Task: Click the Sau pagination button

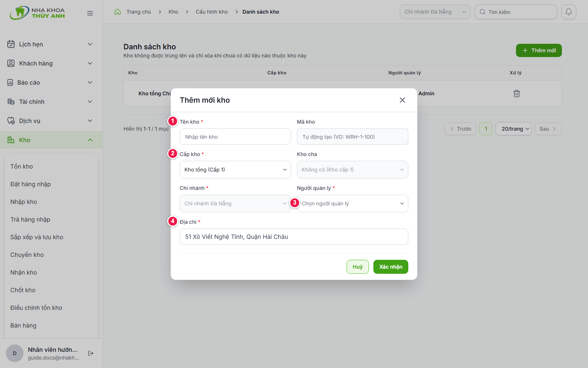Action: pyautogui.click(x=548, y=129)
